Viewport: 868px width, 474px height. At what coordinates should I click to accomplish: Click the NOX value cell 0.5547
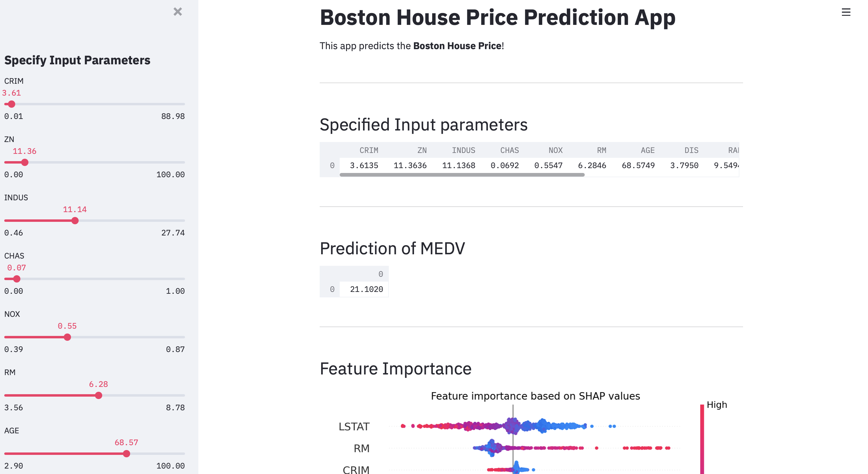click(548, 165)
